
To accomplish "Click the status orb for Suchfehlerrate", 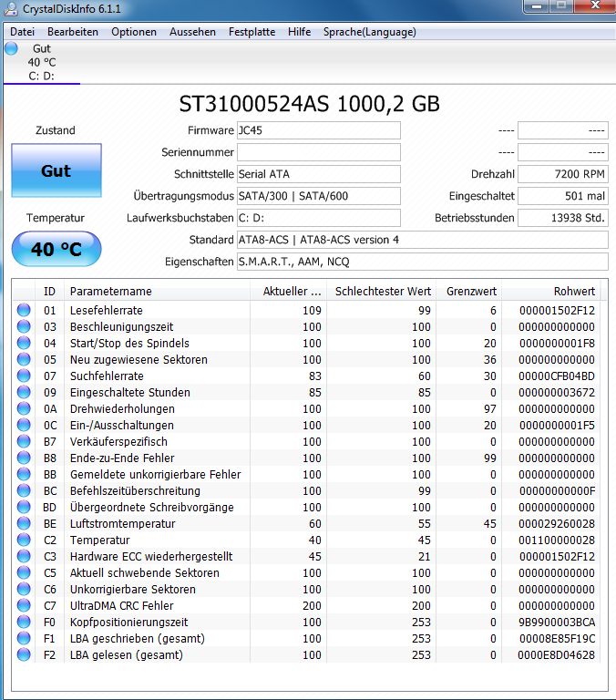I will click(x=24, y=376).
